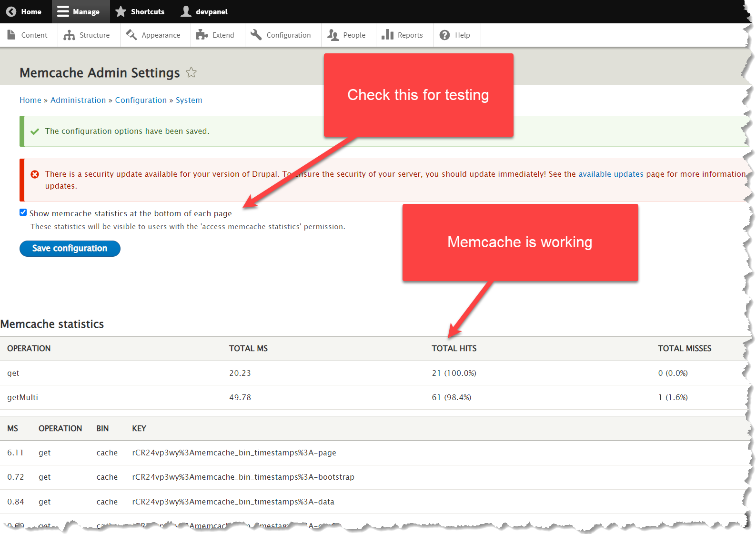756x534 pixels.
Task: Click the 61 (98.4%) hits value
Action: 452,397
